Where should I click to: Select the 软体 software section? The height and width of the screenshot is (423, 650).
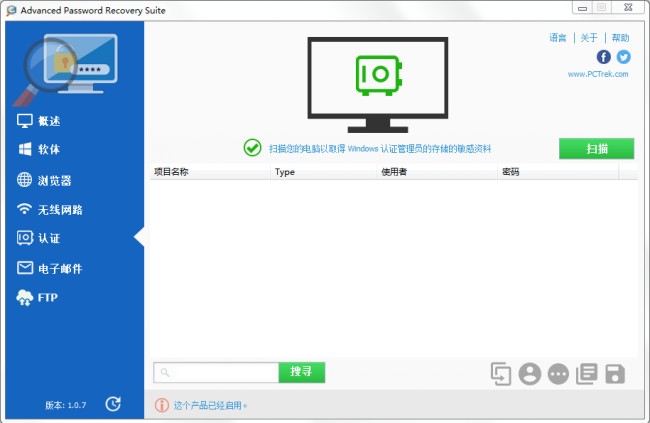[x=49, y=149]
